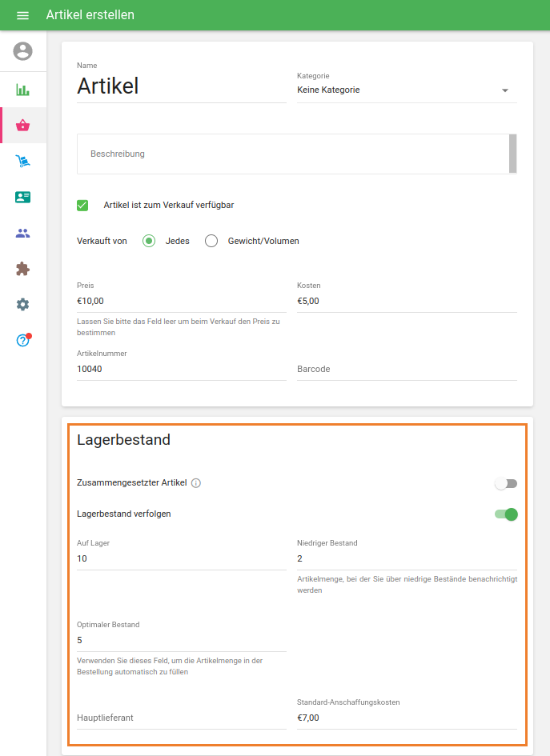Click the Hauptlieferant supplier field
550x756 pixels.
pos(181,718)
